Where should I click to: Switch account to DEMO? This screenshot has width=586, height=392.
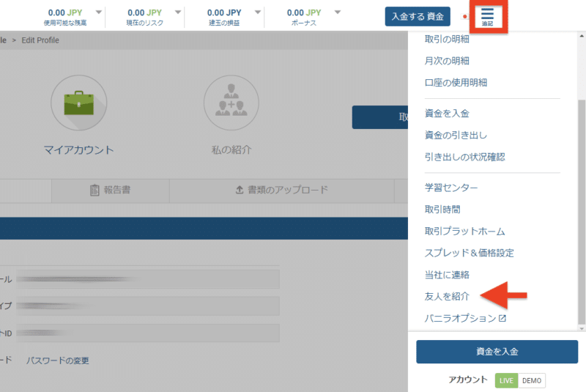532,380
